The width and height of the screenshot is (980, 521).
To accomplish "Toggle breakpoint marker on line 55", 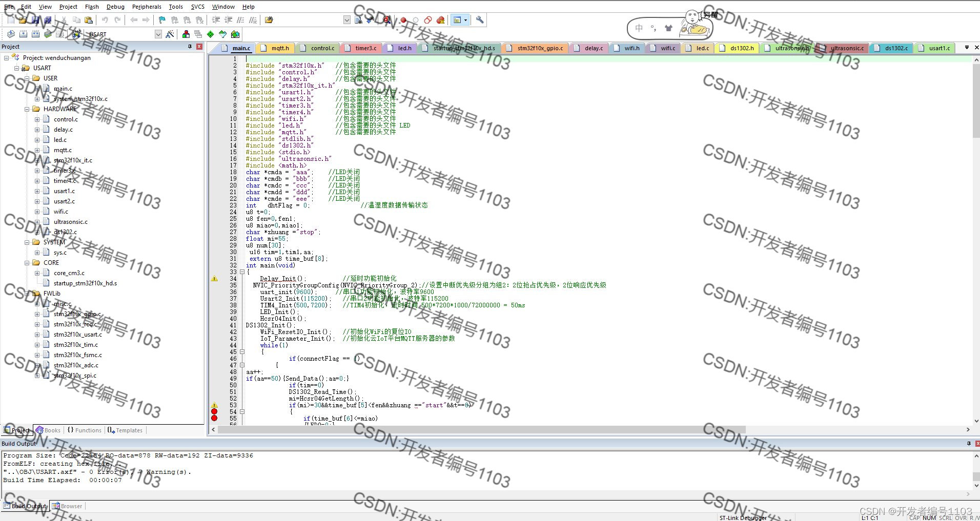I will tap(214, 418).
